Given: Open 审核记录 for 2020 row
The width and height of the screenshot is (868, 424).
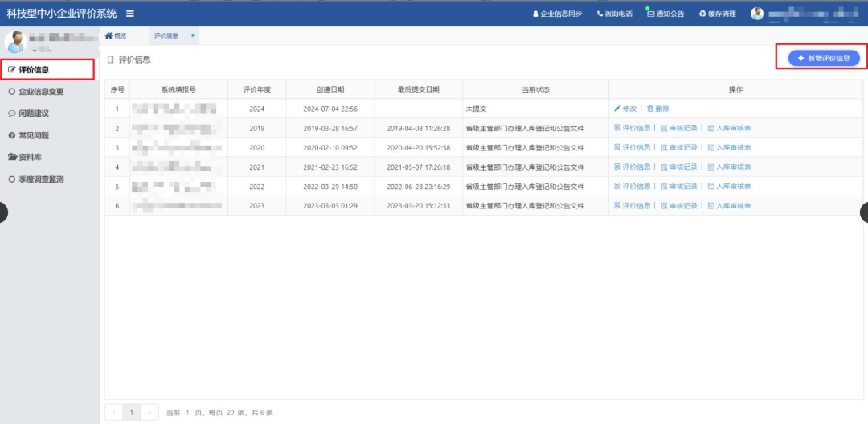Looking at the screenshot, I should pyautogui.click(x=679, y=147).
